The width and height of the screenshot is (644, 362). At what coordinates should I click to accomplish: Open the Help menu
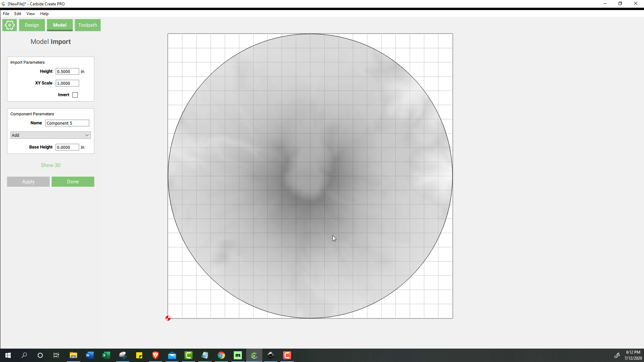click(x=44, y=14)
